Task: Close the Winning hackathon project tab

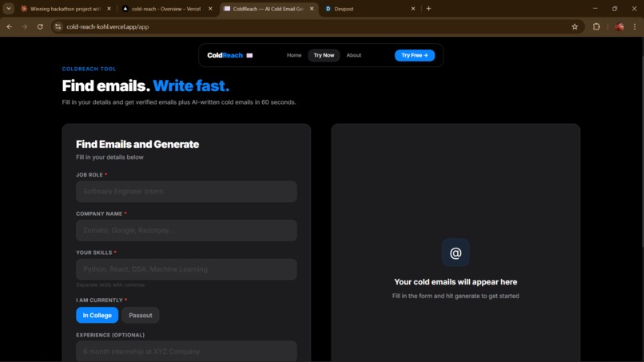Action: point(109,9)
